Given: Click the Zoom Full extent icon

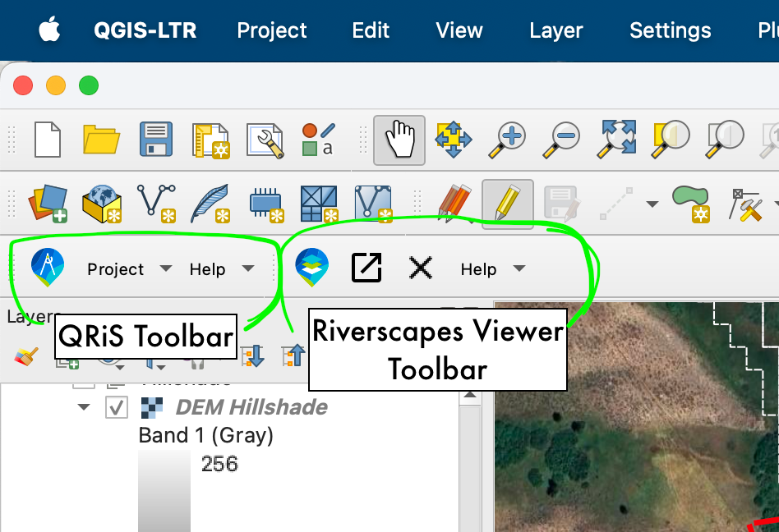Looking at the screenshot, I should coord(616,140).
